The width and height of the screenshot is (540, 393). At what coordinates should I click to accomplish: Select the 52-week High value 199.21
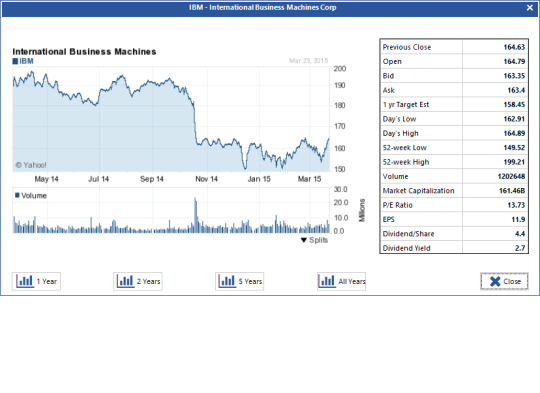[x=514, y=162]
